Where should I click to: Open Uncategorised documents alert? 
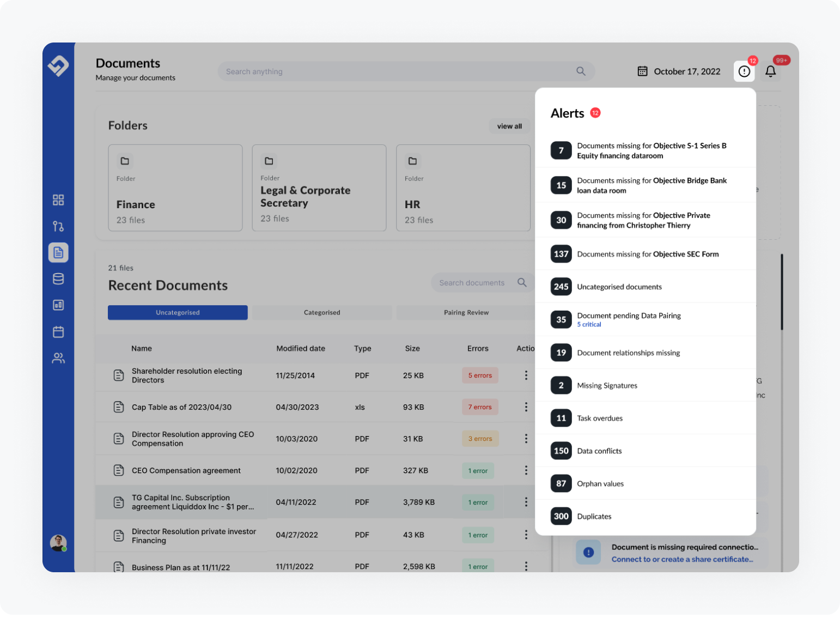pyautogui.click(x=646, y=287)
